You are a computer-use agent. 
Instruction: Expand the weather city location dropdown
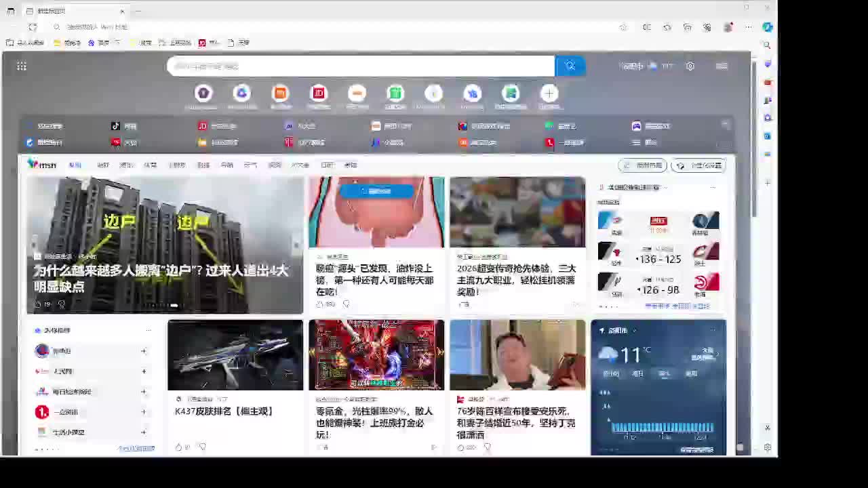pyautogui.click(x=634, y=330)
